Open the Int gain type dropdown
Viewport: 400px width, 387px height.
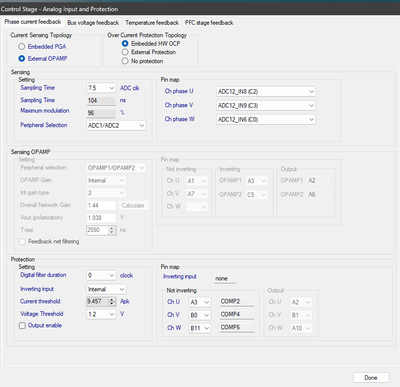106,193
